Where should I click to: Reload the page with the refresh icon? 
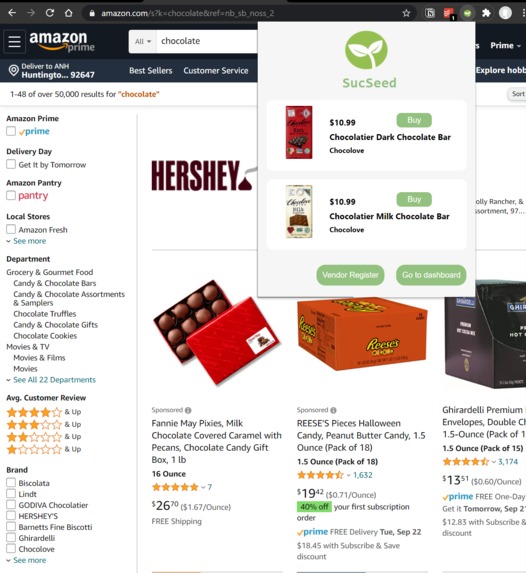click(50, 13)
